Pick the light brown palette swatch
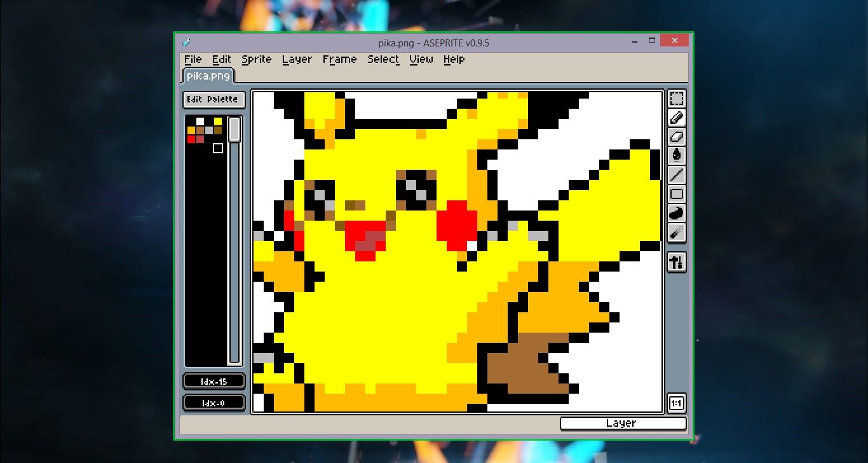This screenshot has width=868, height=463. coord(200,130)
